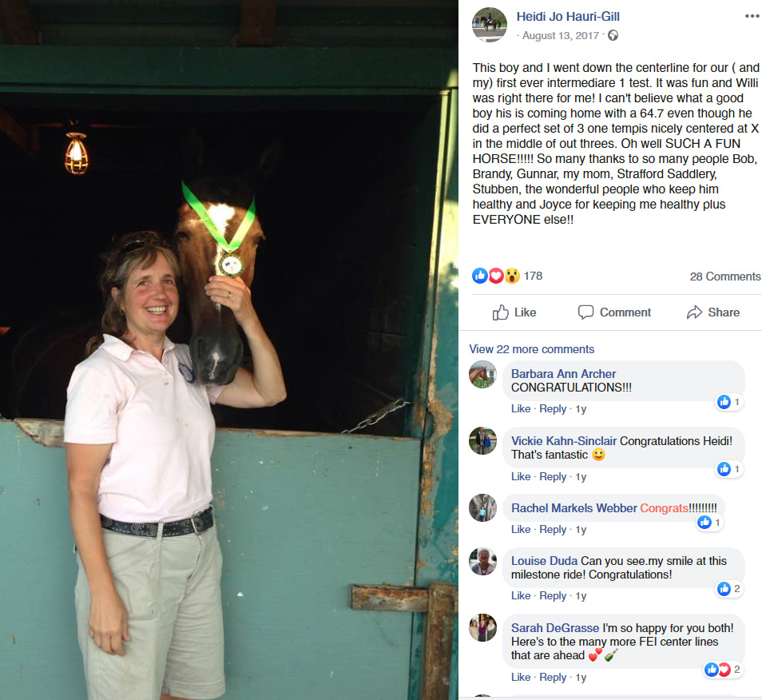Click the red heart reaction icon

pyautogui.click(x=496, y=276)
